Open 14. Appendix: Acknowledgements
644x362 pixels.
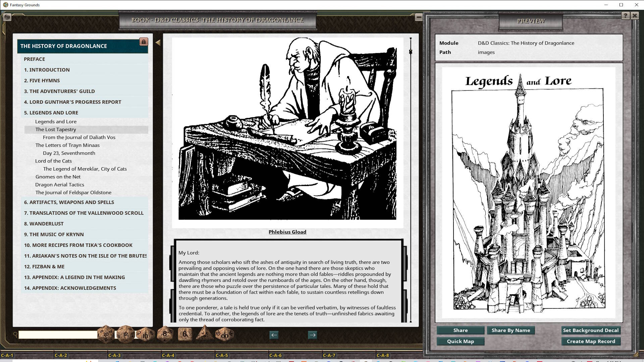pyautogui.click(x=84, y=288)
